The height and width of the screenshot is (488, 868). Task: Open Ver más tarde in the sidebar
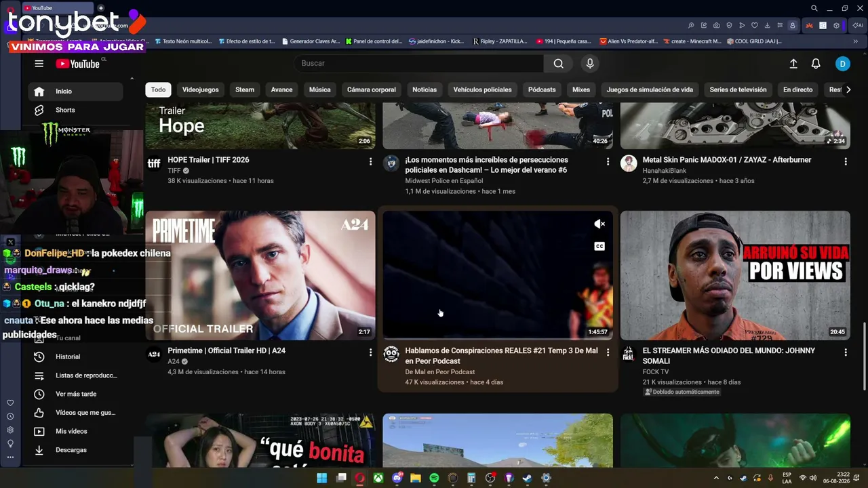[x=76, y=394]
